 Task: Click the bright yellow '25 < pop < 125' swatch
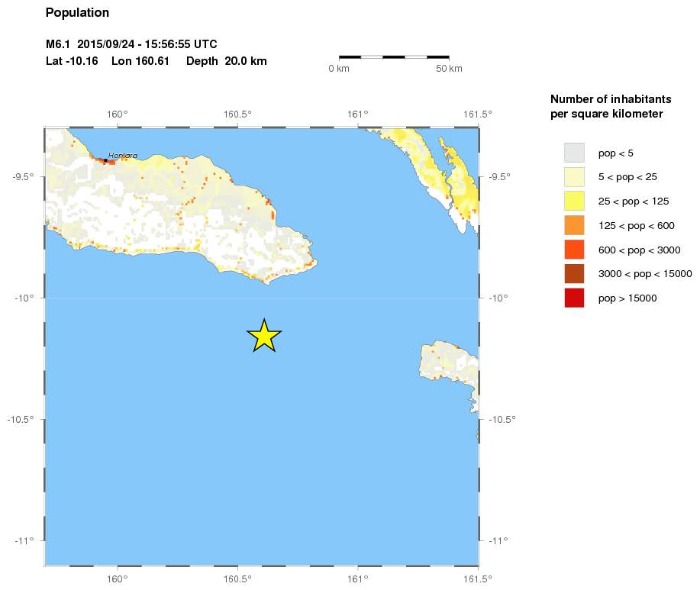coord(574,202)
